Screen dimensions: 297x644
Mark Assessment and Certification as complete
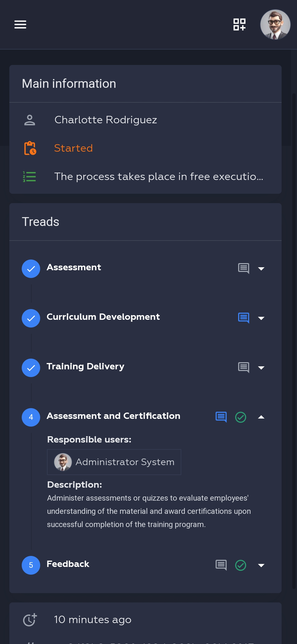pyautogui.click(x=241, y=417)
